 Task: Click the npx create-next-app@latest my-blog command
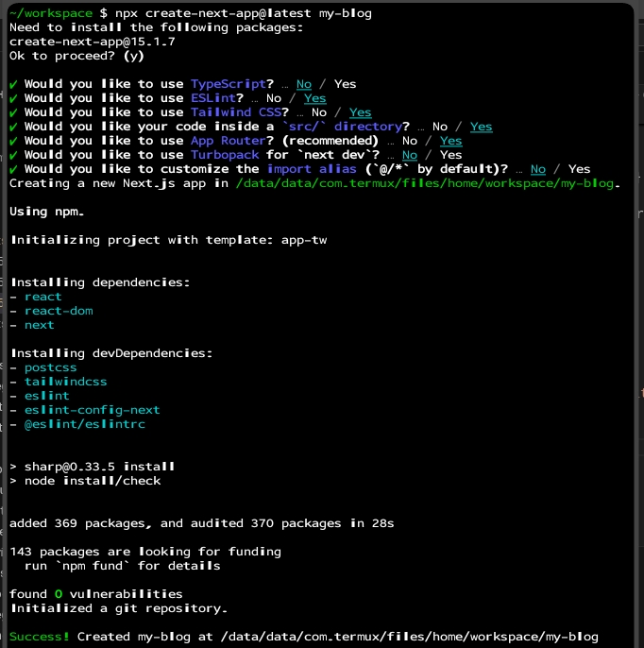point(244,13)
